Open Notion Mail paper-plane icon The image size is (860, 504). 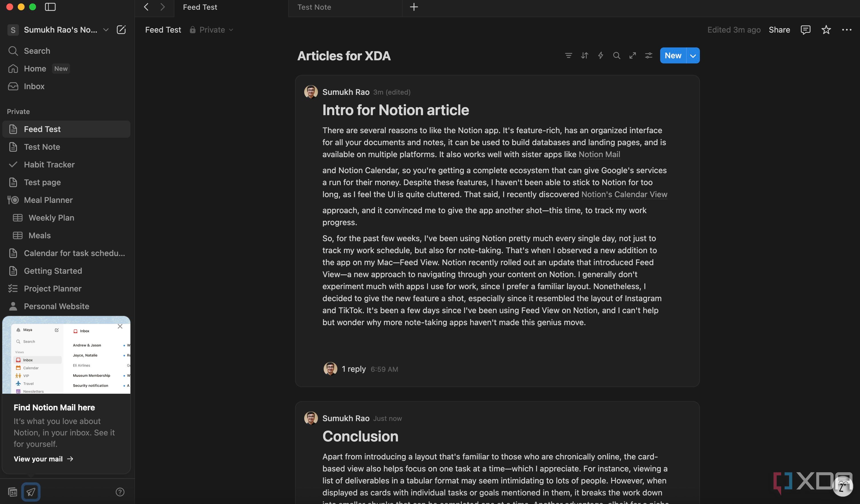[x=31, y=492]
